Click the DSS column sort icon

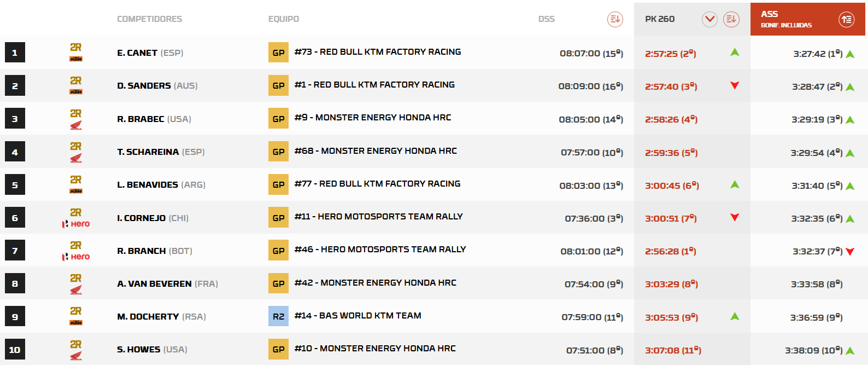(615, 19)
